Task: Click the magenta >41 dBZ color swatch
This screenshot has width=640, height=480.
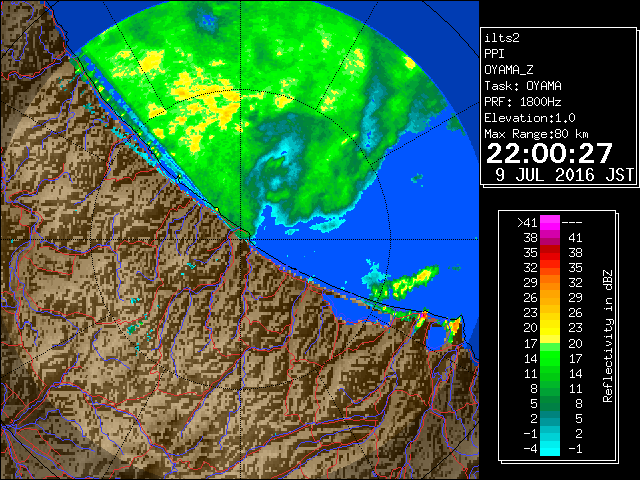Action: click(x=550, y=223)
